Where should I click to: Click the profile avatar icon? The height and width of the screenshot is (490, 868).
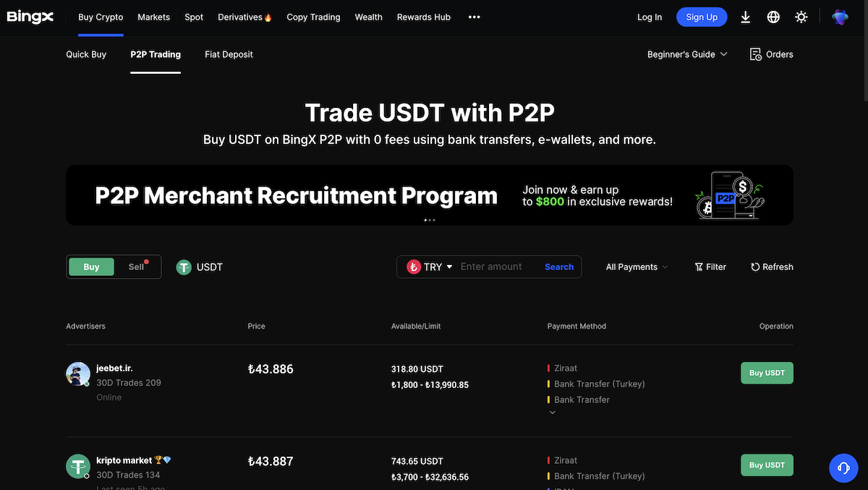(839, 16)
